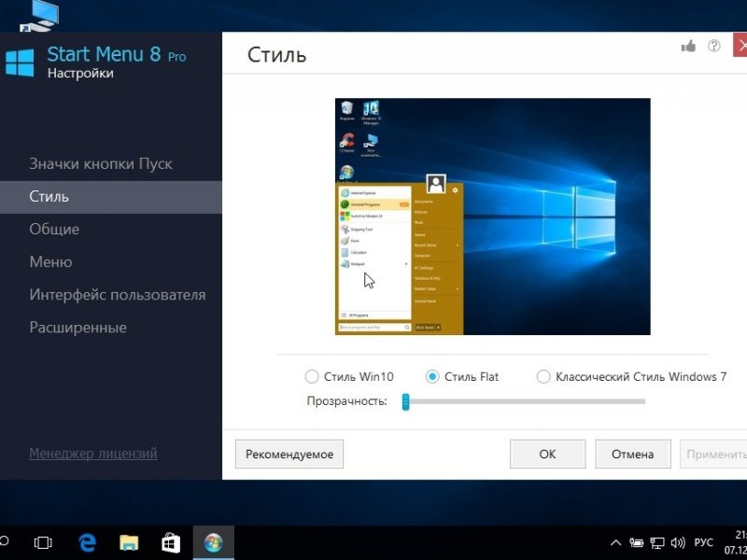Viewport: 747px width, 560px height.
Task: Show hidden tray icons chevron
Action: pyautogui.click(x=615, y=543)
